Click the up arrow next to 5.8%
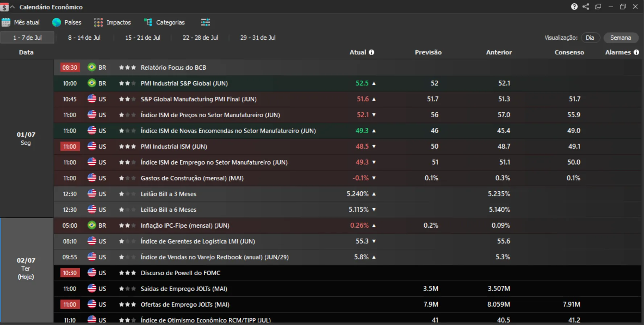Screen dimensions: 644x325 pyautogui.click(x=374, y=257)
